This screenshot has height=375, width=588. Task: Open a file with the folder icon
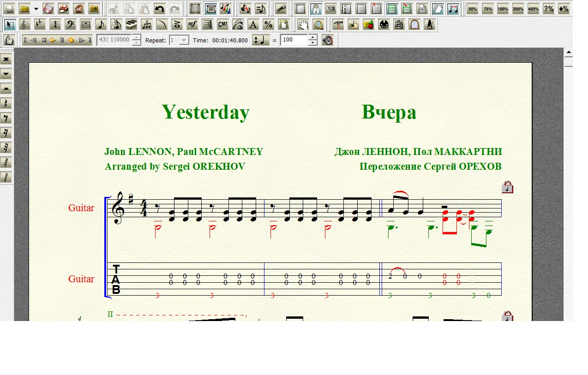24,8
